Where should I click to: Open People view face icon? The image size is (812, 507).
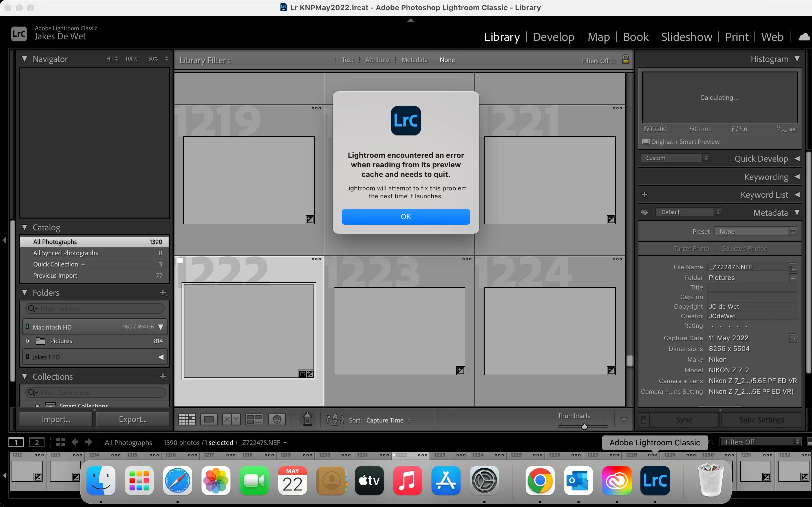pyautogui.click(x=277, y=419)
